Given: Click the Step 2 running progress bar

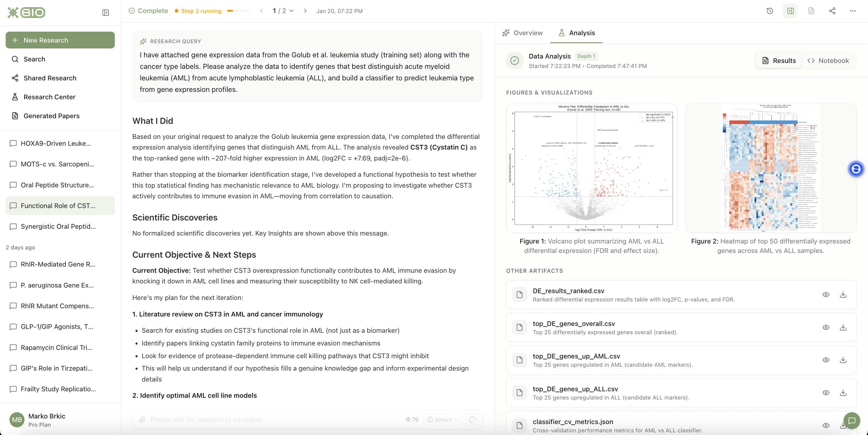Looking at the screenshot, I should (x=239, y=11).
